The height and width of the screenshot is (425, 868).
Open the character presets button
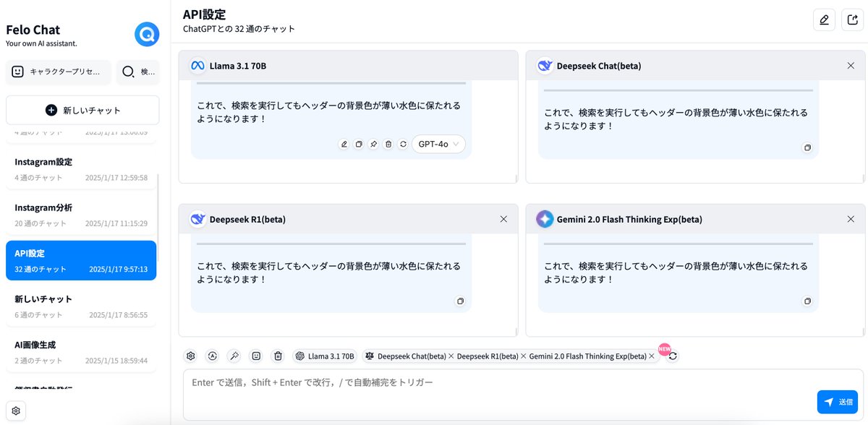pyautogui.click(x=59, y=72)
